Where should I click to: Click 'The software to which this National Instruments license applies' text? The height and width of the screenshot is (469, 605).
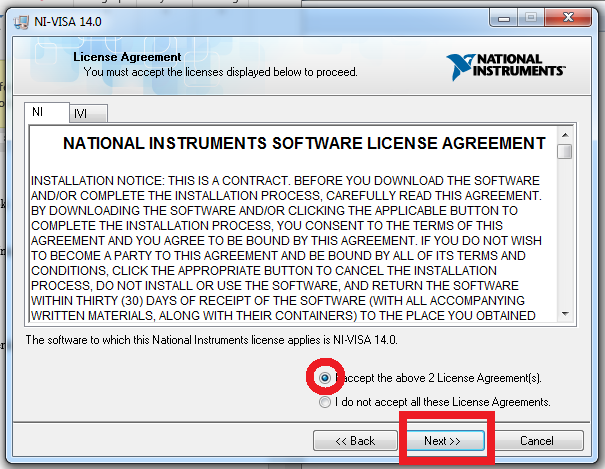[x=211, y=340]
